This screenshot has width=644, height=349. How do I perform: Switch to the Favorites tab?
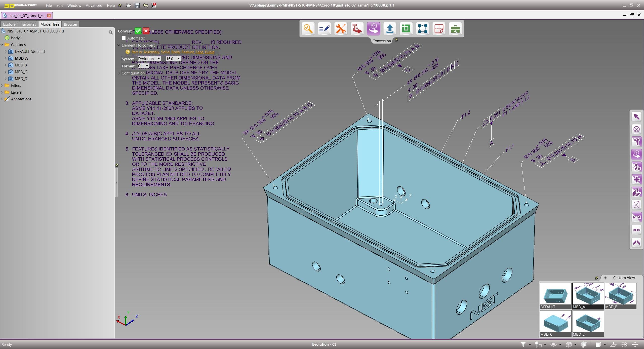28,24
